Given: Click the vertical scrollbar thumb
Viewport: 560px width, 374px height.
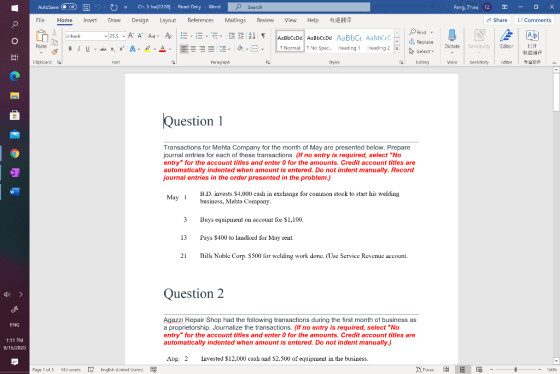Looking at the screenshot, I should click(x=556, y=93).
